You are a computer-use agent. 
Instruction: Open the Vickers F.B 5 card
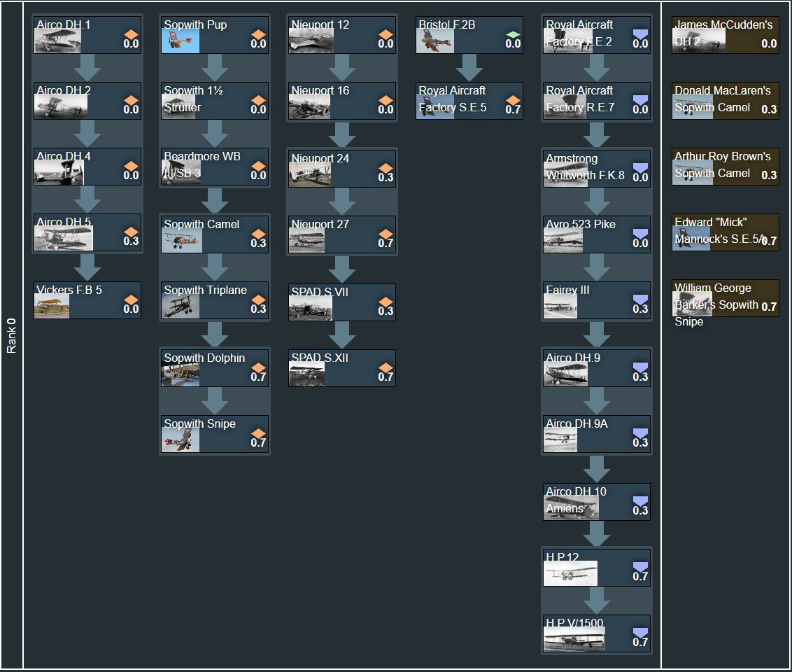point(87,300)
